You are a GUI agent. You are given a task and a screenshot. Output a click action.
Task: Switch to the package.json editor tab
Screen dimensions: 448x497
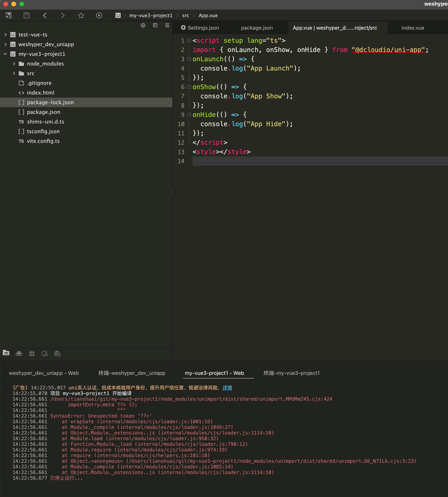pyautogui.click(x=257, y=28)
